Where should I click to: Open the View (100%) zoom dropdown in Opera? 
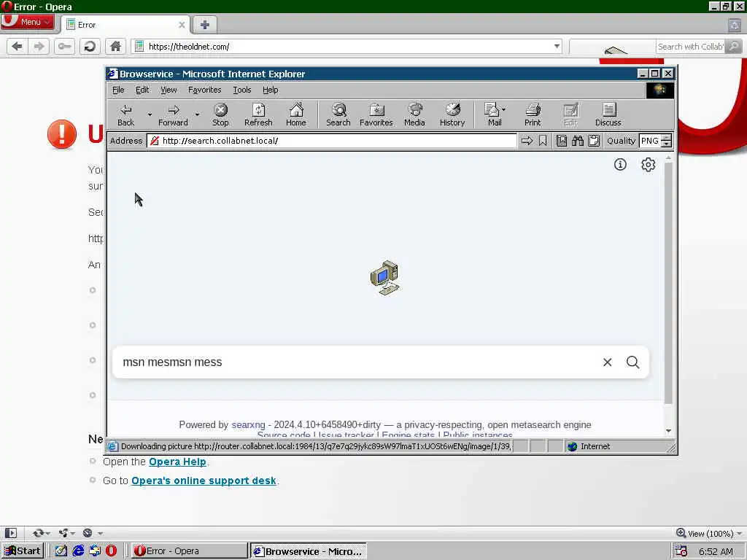710,533
